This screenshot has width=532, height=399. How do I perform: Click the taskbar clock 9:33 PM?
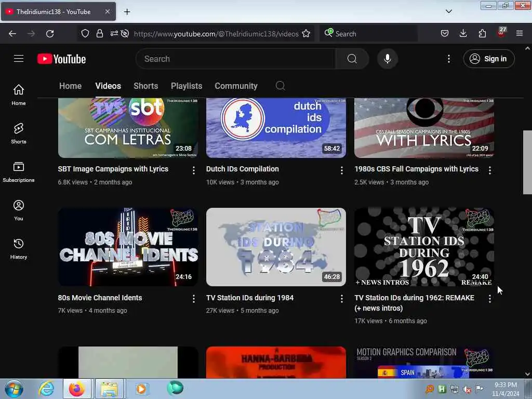[x=506, y=389]
